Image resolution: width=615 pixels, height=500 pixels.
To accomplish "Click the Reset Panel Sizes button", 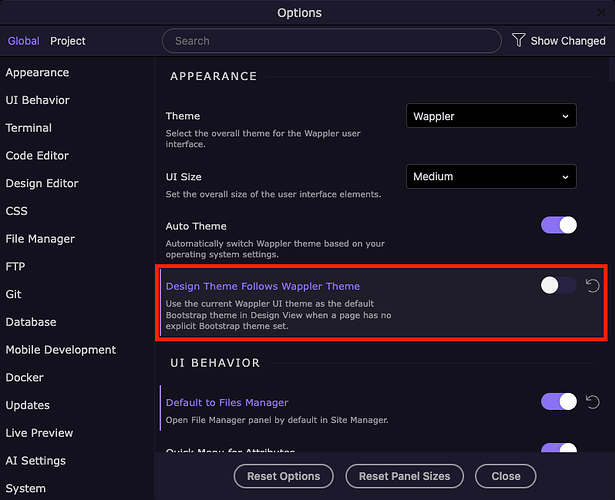I will coord(404,476).
